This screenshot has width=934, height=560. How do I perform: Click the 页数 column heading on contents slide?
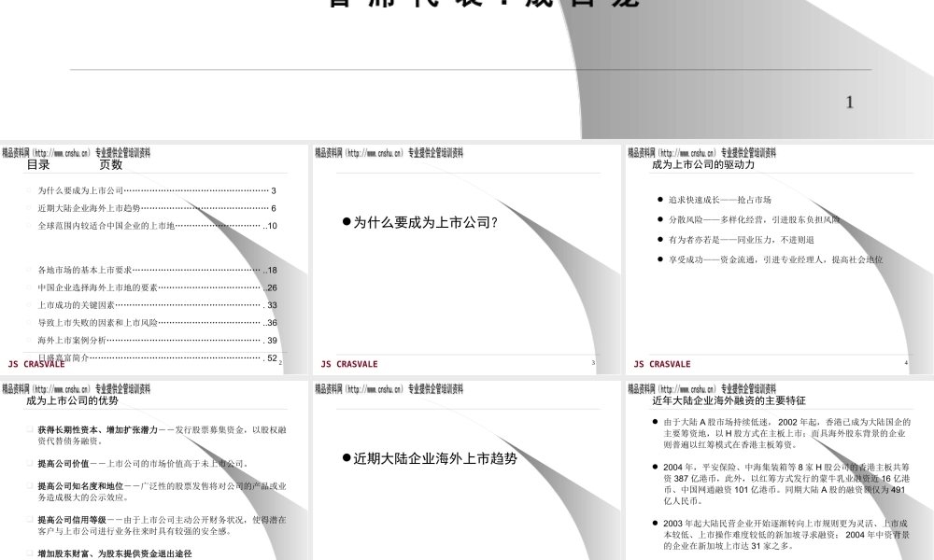pyautogui.click(x=111, y=165)
